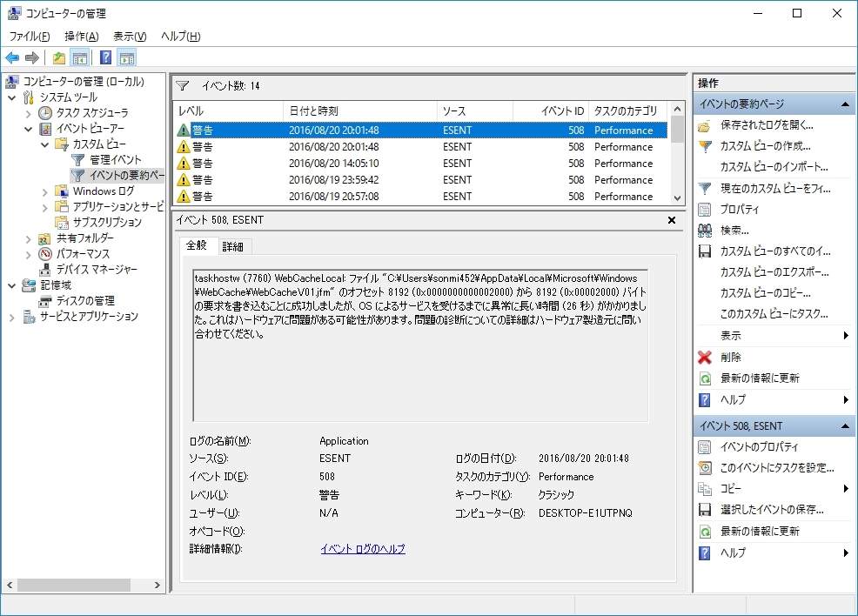
Task: Sort by the 日付と時刻 column header
Action: click(360, 111)
